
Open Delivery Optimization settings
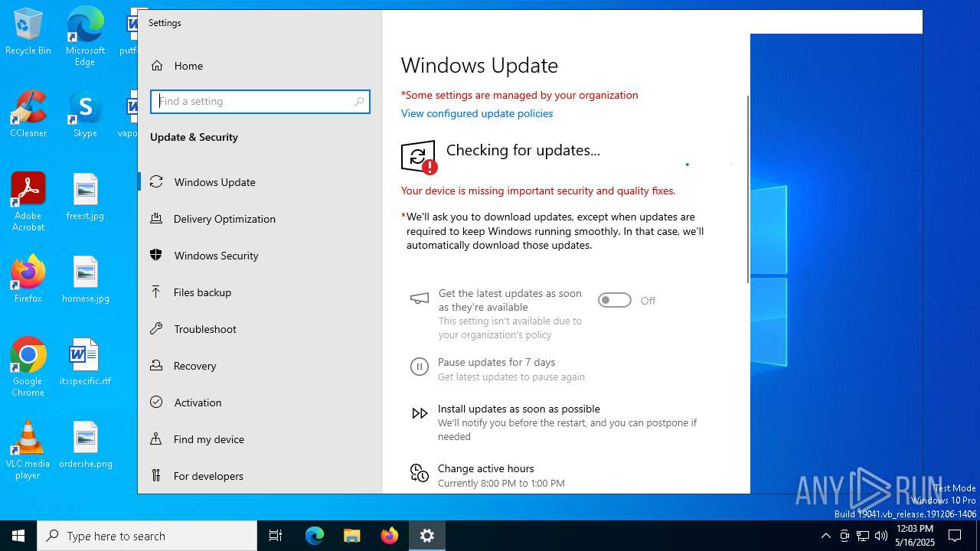tap(260, 219)
